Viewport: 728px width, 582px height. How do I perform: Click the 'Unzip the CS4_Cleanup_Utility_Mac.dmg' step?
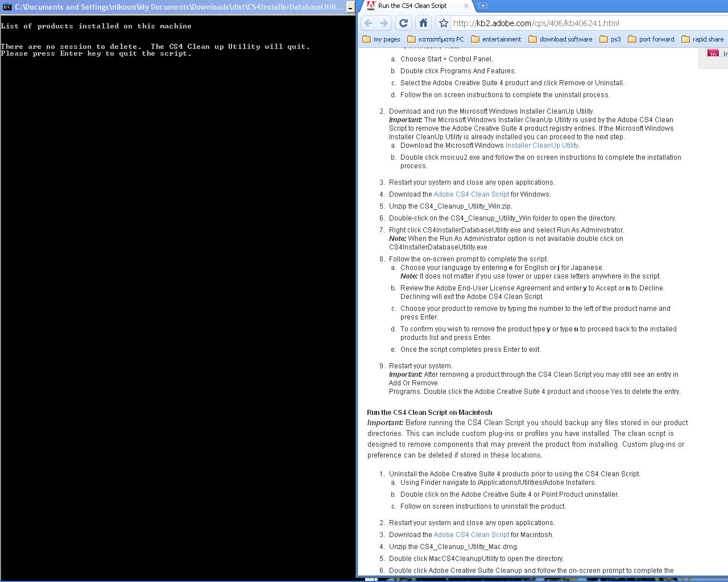coord(454,547)
